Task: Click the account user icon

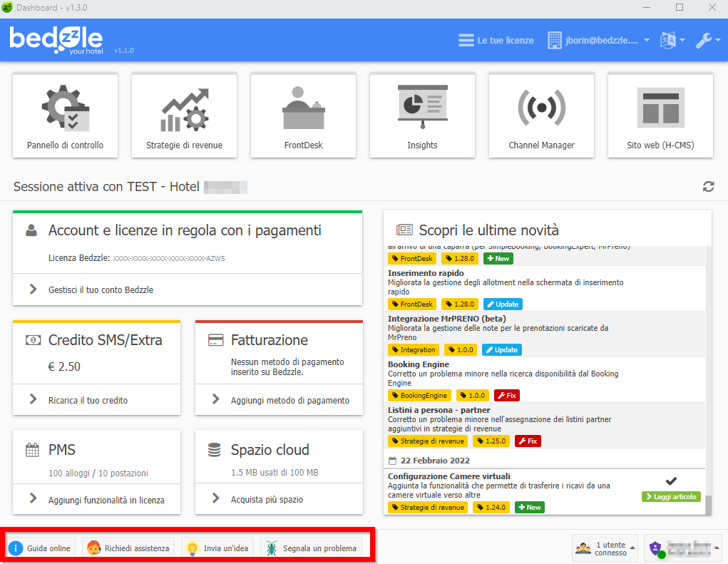Action: 31,230
